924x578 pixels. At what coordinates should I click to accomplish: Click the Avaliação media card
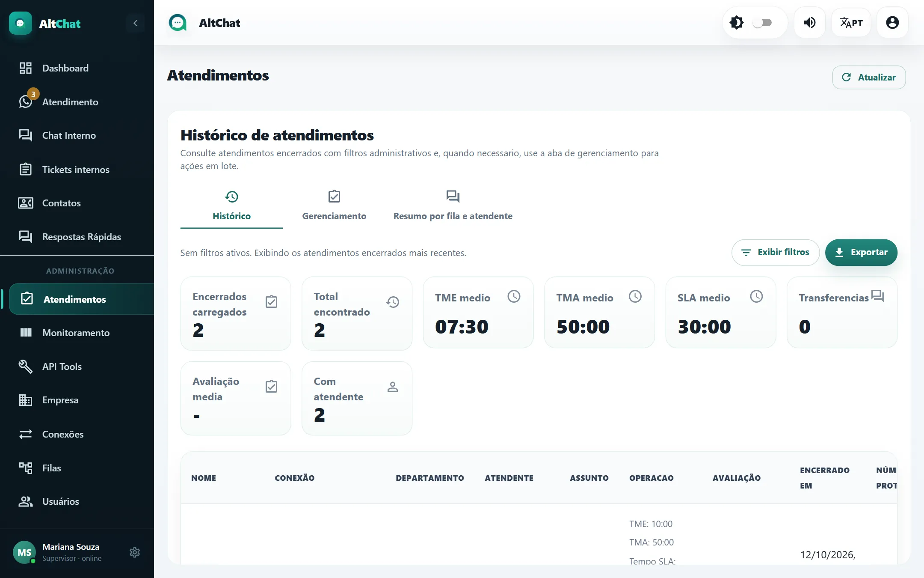click(x=236, y=398)
